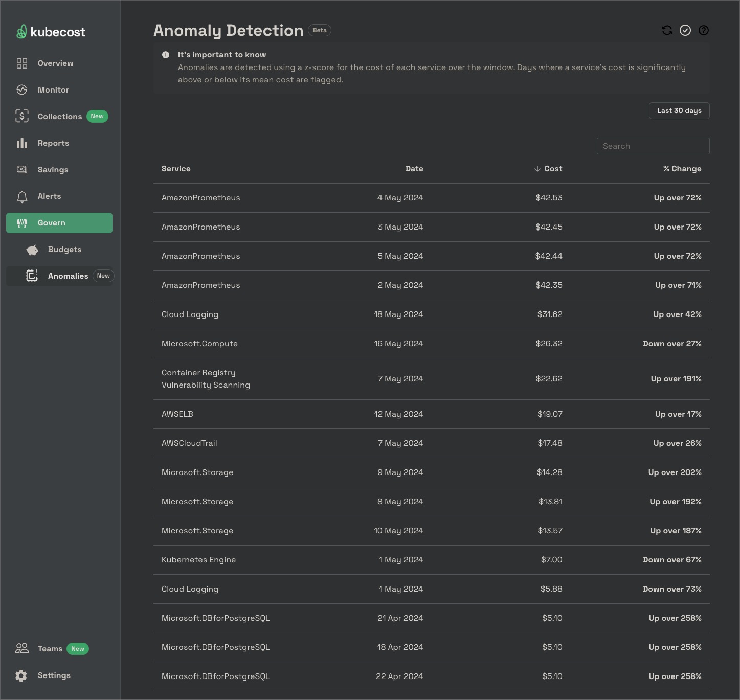740x700 pixels.
Task: Click the $14.28 cost cell
Action: coord(550,472)
